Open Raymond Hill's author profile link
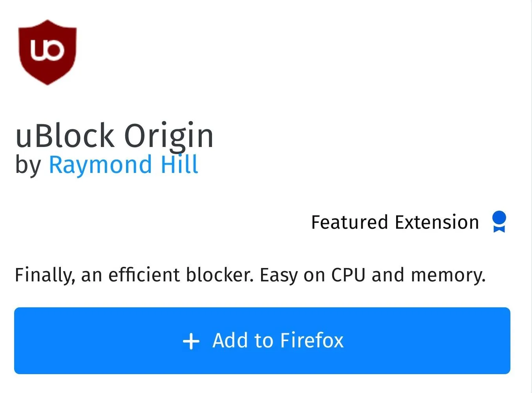 tap(123, 164)
